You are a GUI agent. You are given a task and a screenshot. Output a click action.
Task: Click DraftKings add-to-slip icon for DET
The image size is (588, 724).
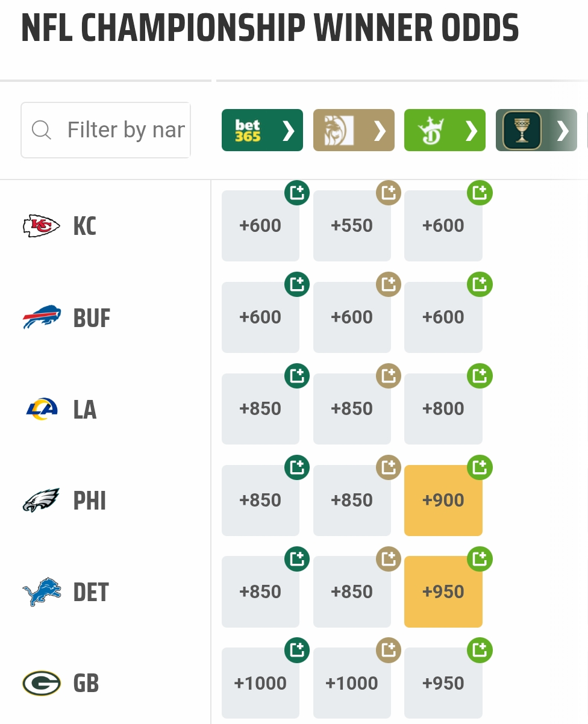tap(480, 560)
